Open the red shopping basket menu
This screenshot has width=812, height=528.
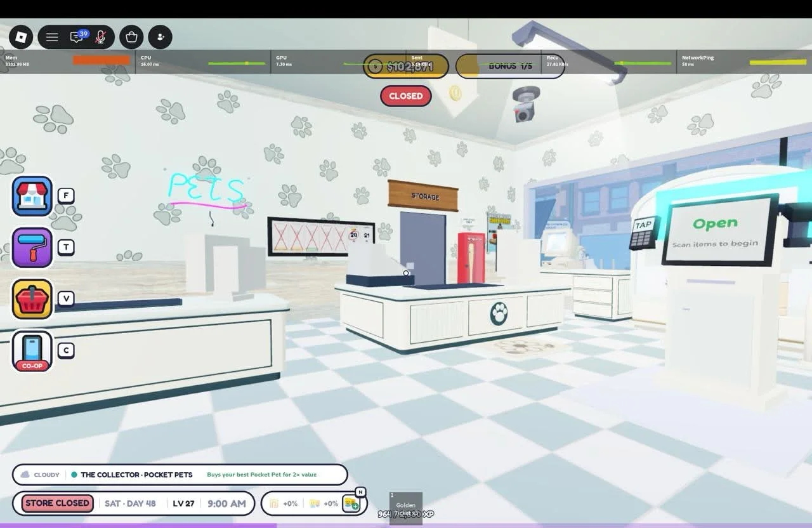pos(32,299)
